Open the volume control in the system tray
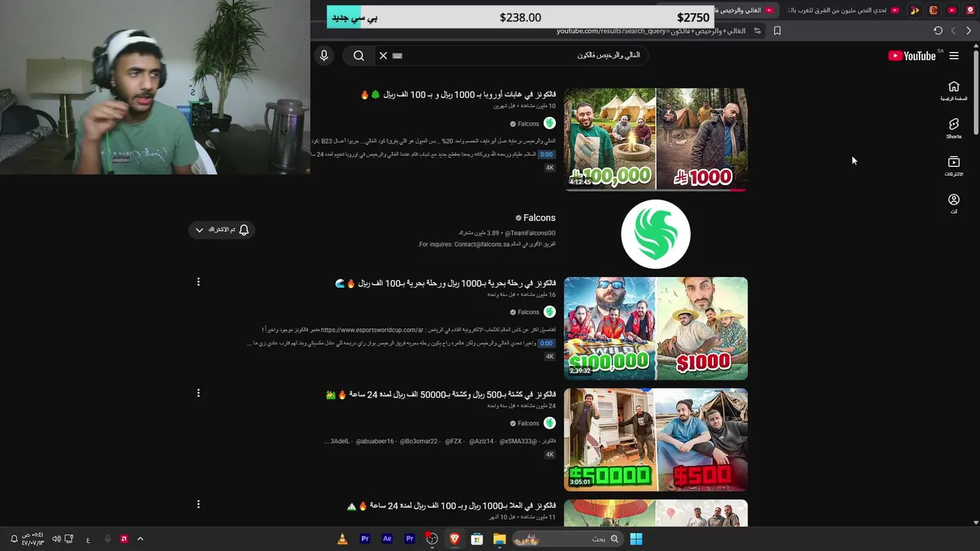 pyautogui.click(x=56, y=539)
